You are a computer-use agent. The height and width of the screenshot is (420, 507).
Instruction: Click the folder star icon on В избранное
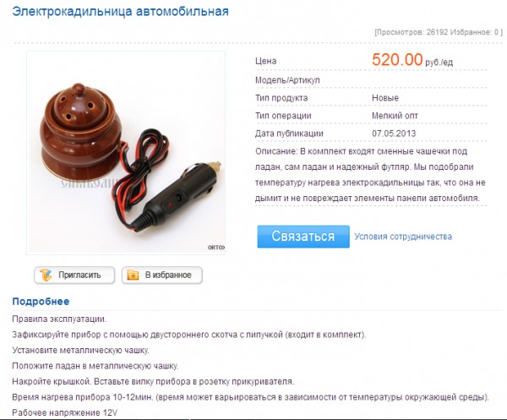click(x=133, y=275)
